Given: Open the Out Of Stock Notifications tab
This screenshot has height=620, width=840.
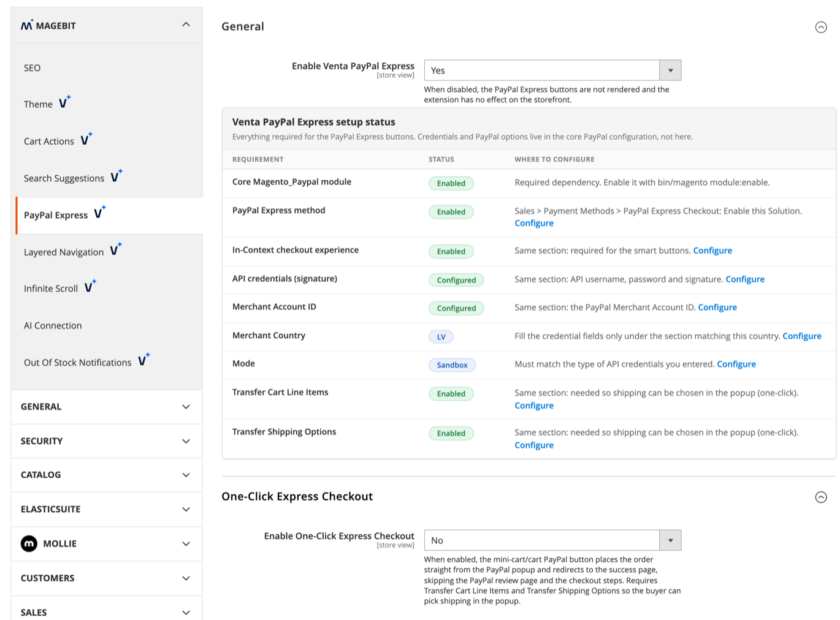Looking at the screenshot, I should point(107,363).
